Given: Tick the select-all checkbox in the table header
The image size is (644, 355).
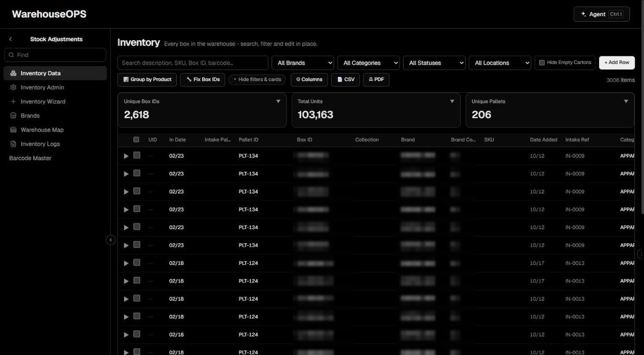Looking at the screenshot, I should tap(136, 139).
